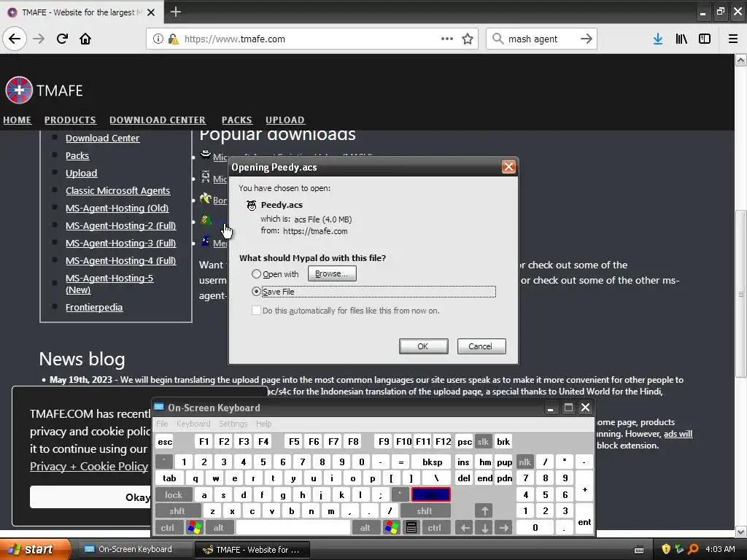This screenshot has height=560, width=747.
Task: Click the bksp key on on-screen keyboard
Action: point(432,462)
